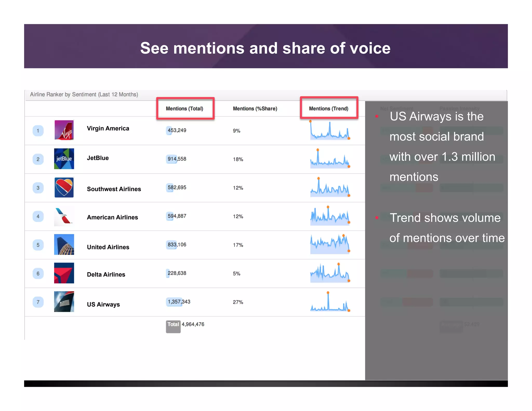The image size is (532, 411).
Task: Select rank badge number 4
Action: pos(38,216)
